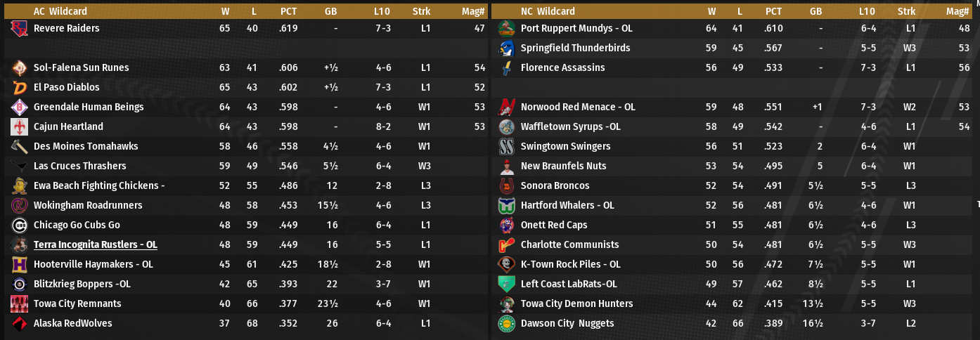Open the Terra Incognita Rustlers team page

click(95, 245)
